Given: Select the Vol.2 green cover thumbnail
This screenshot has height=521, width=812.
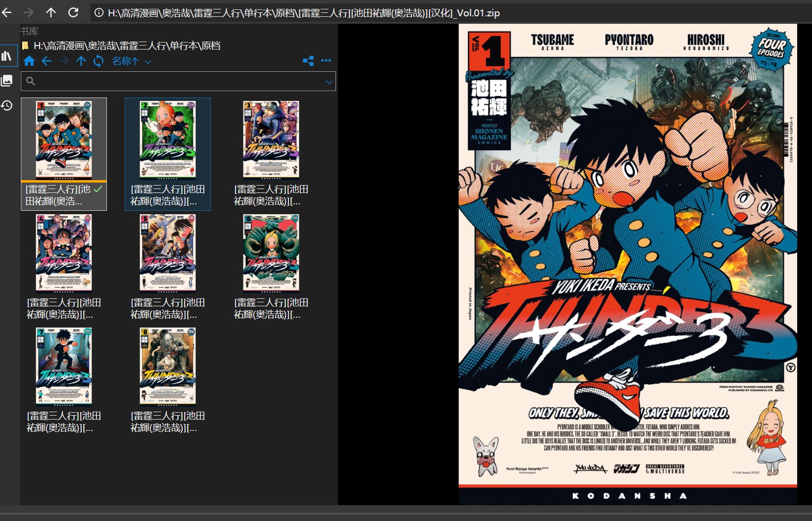Looking at the screenshot, I should [x=168, y=140].
